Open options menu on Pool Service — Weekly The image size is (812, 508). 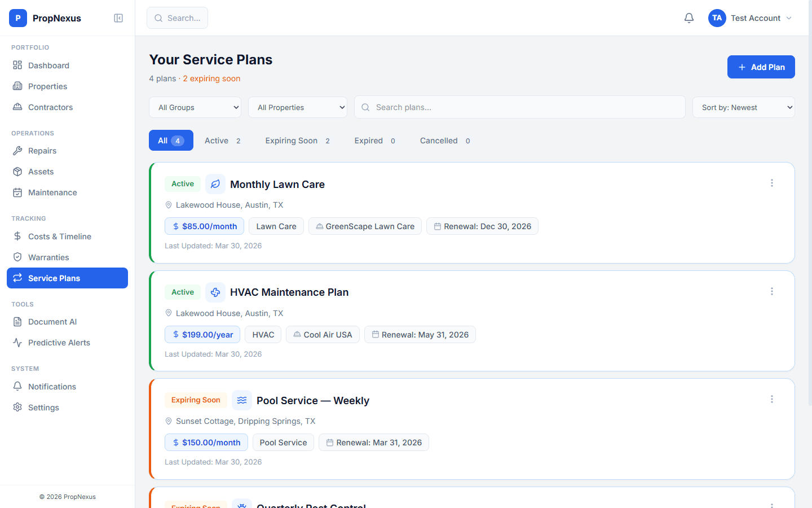pos(772,399)
